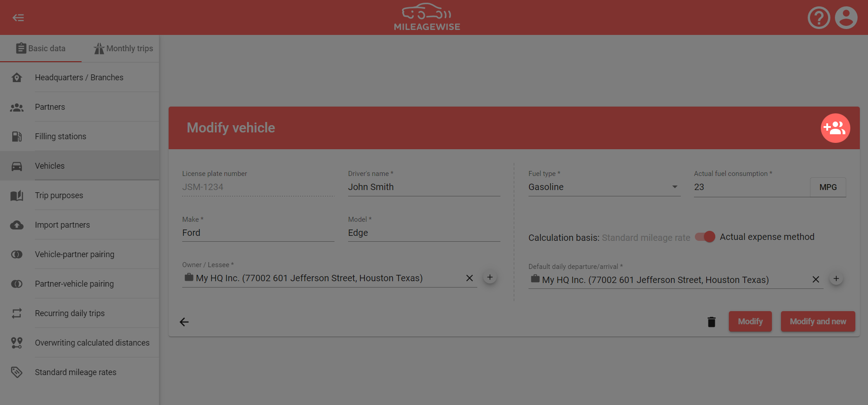Open the help question mark icon
868x405 pixels.
[x=819, y=18]
